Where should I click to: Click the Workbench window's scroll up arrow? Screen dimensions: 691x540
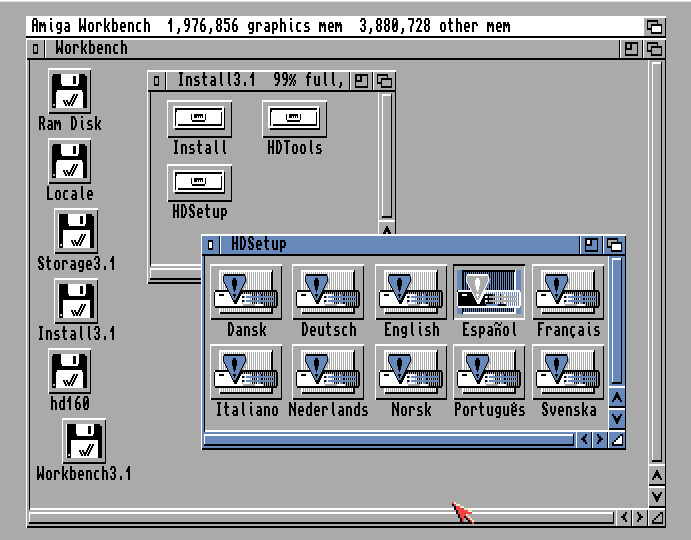pyautogui.click(x=656, y=475)
